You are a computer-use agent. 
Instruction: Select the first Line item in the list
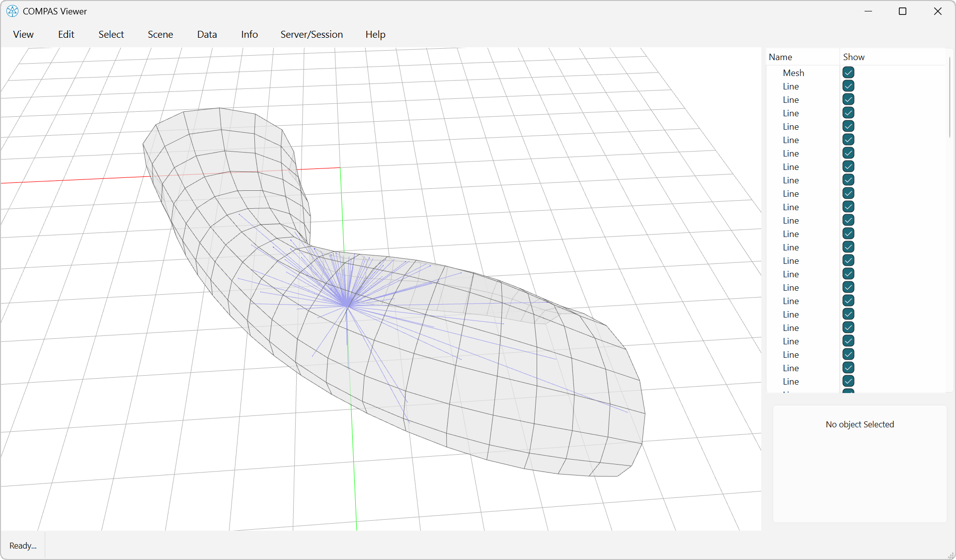click(x=791, y=85)
